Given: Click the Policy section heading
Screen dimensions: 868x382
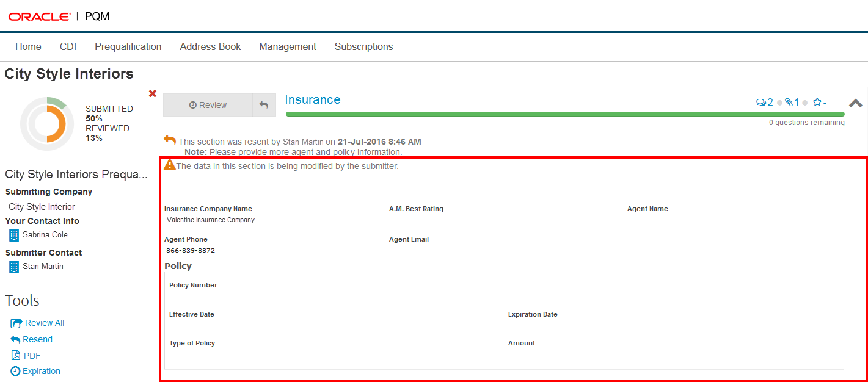Looking at the screenshot, I should coord(178,266).
